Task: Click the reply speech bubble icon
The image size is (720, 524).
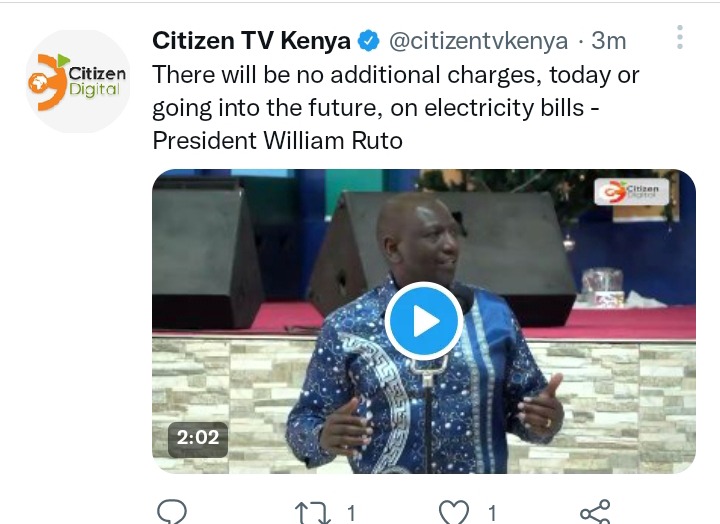Action: tap(172, 512)
